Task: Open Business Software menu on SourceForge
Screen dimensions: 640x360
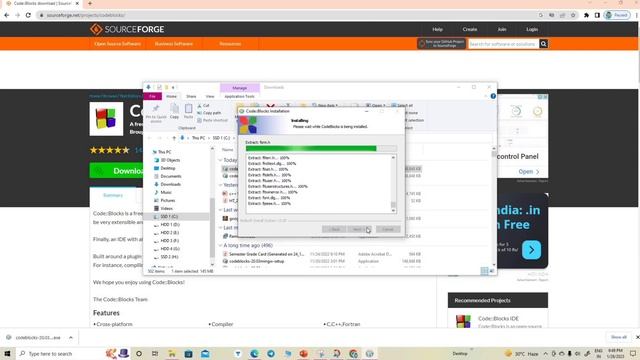Action: [173, 44]
